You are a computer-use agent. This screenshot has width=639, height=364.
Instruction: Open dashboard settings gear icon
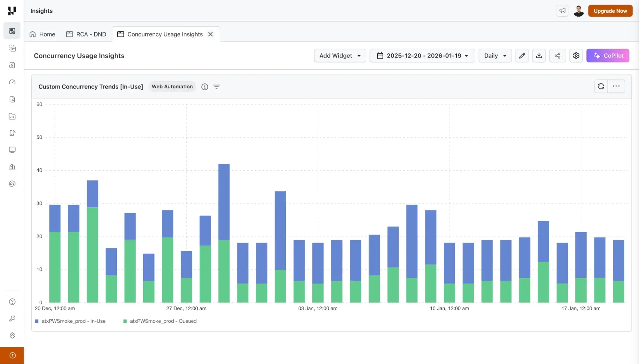pyautogui.click(x=576, y=56)
